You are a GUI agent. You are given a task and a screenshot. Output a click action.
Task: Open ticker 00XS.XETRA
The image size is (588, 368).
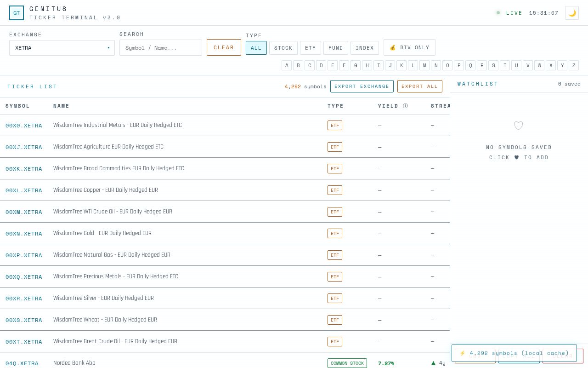(x=24, y=320)
